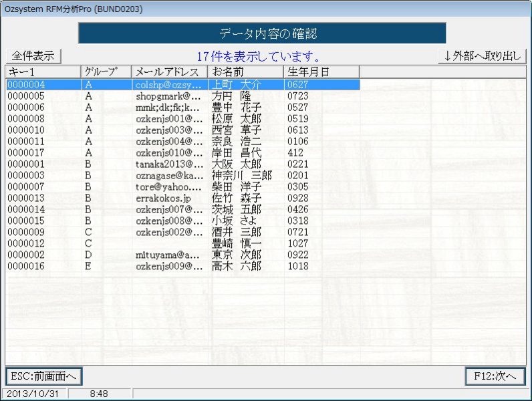
Task: Click the name 奈良 浩二
Action: pyautogui.click(x=237, y=141)
